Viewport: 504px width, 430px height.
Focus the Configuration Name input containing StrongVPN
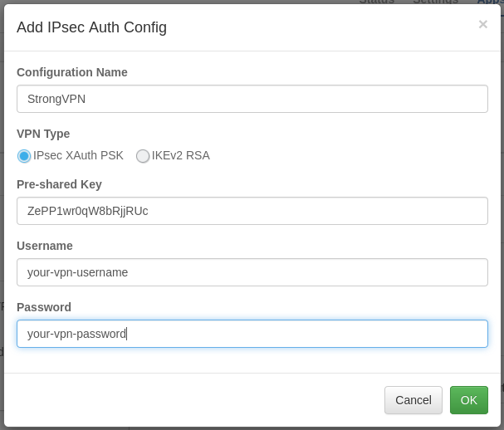pyautogui.click(x=252, y=99)
